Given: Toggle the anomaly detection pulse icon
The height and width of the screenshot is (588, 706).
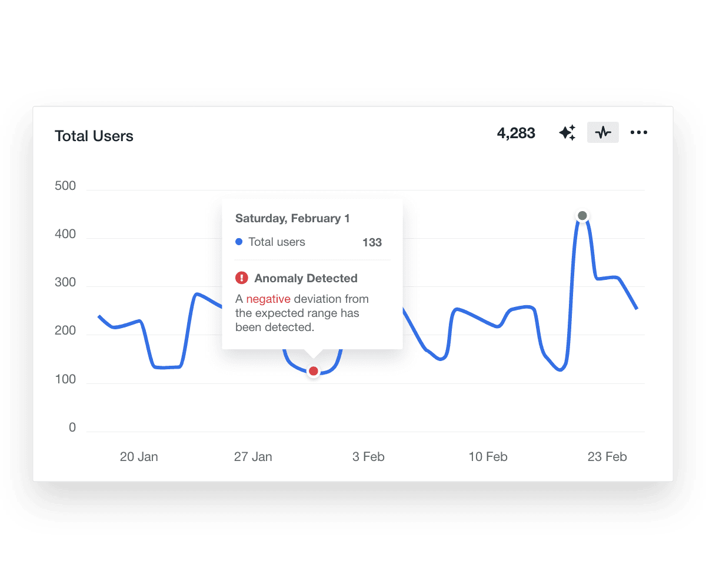Looking at the screenshot, I should (603, 133).
